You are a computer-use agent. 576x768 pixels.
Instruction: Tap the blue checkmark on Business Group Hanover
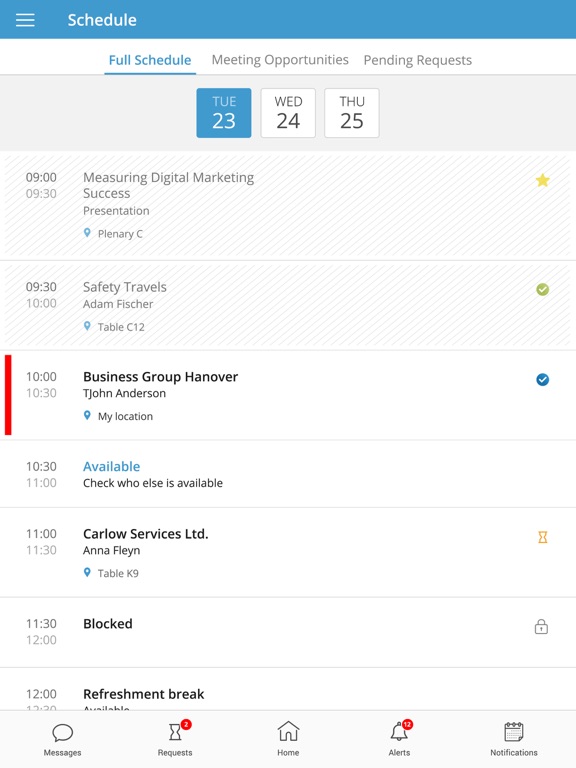point(542,379)
